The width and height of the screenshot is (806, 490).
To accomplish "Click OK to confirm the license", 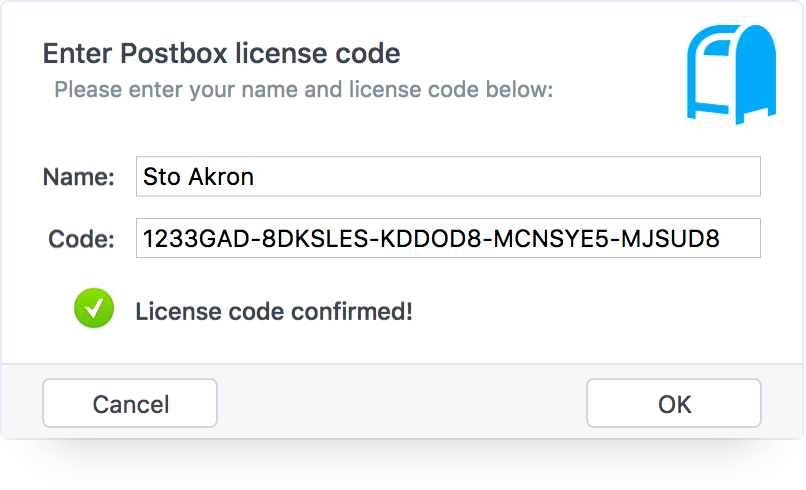I will click(x=673, y=404).
